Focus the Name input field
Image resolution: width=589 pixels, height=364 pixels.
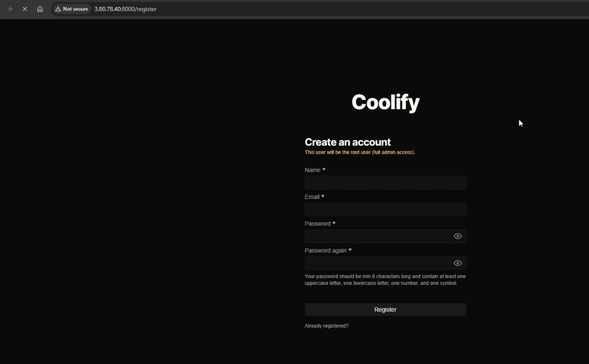[385, 182]
